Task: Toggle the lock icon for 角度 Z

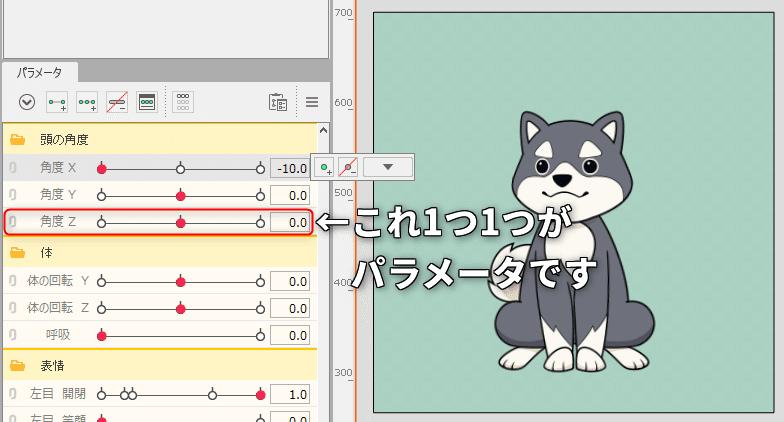Action: point(13,222)
